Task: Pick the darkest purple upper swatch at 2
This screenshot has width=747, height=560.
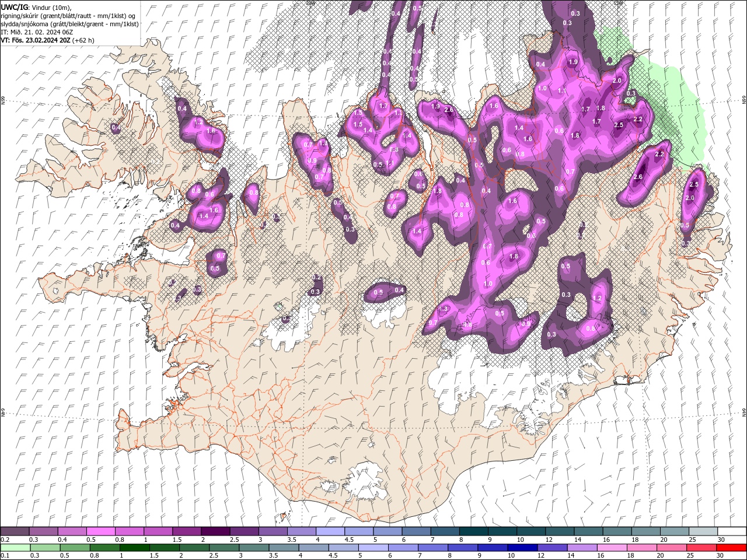Action: coord(215,531)
